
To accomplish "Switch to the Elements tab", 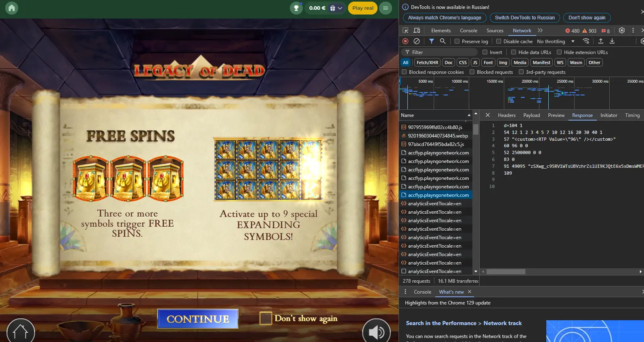I will (x=441, y=31).
